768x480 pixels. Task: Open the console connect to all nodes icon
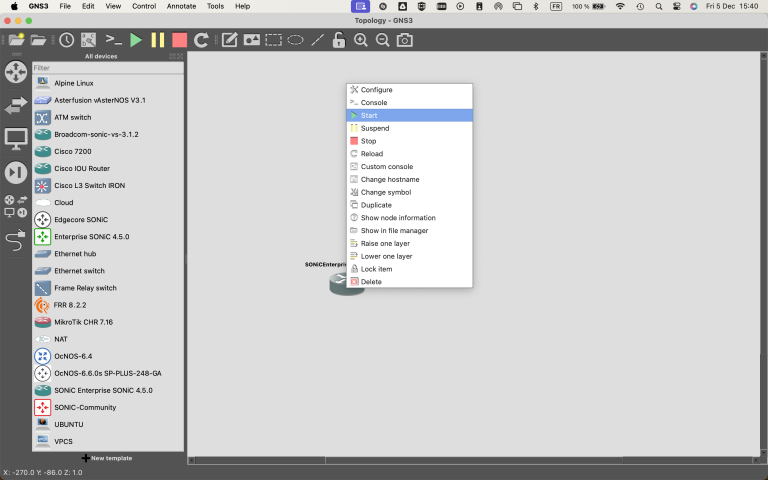[114, 40]
